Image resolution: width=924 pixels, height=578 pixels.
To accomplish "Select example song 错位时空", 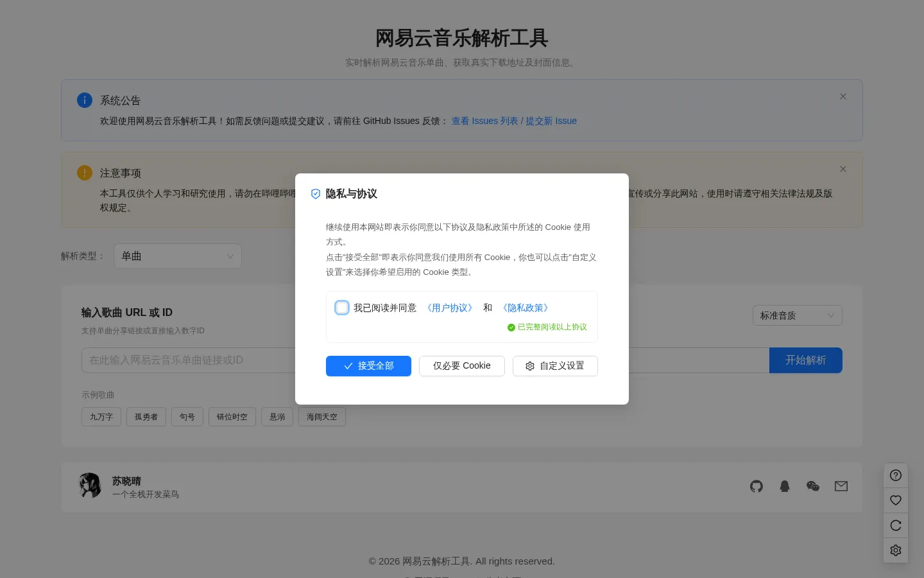I will [232, 417].
